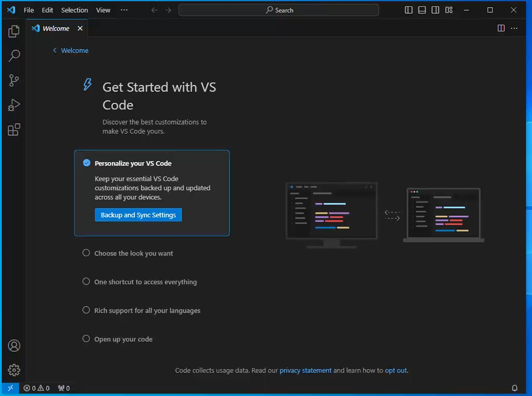This screenshot has width=532, height=396.
Task: Open the File menu
Action: [x=29, y=10]
